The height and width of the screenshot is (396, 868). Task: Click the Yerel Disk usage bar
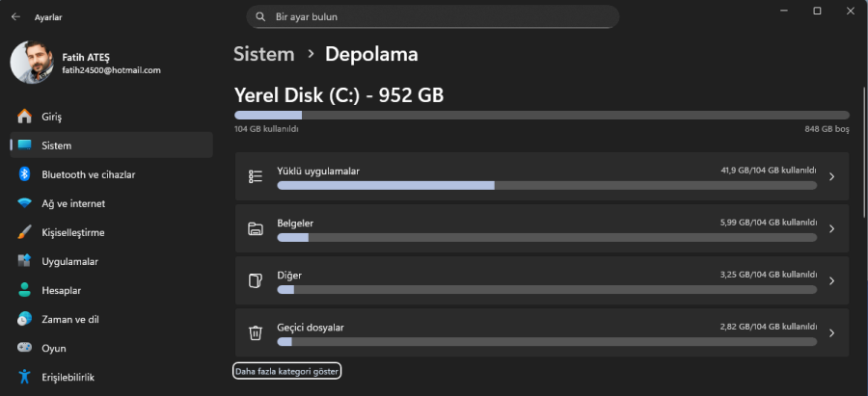tap(541, 115)
